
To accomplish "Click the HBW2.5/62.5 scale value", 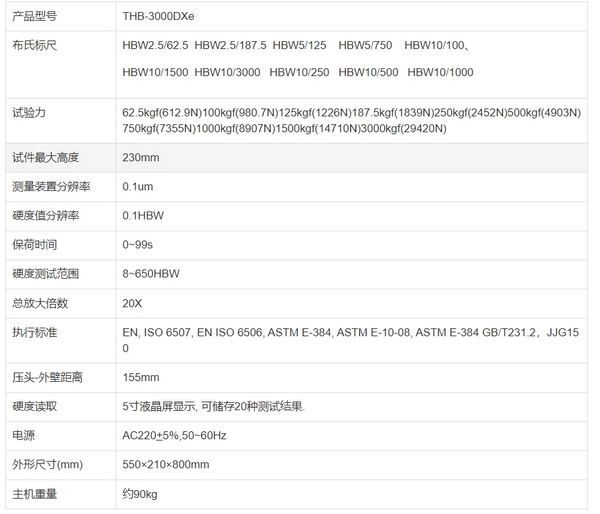I will [155, 46].
